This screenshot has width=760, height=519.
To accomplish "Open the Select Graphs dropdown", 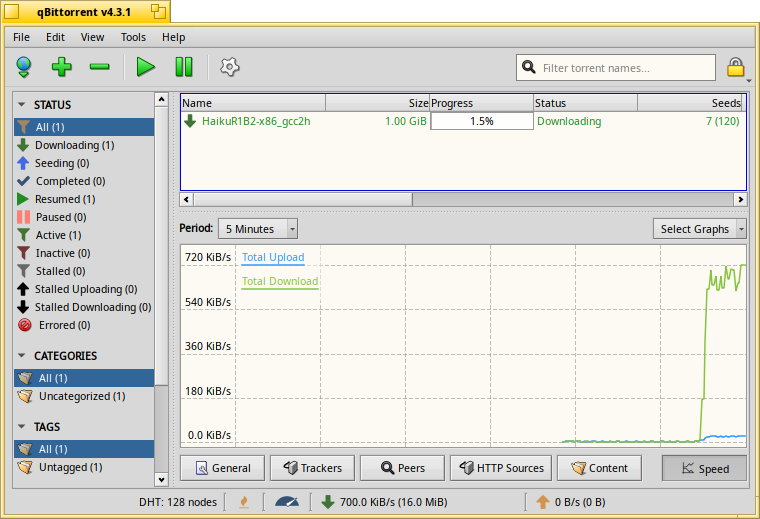I will [699, 229].
